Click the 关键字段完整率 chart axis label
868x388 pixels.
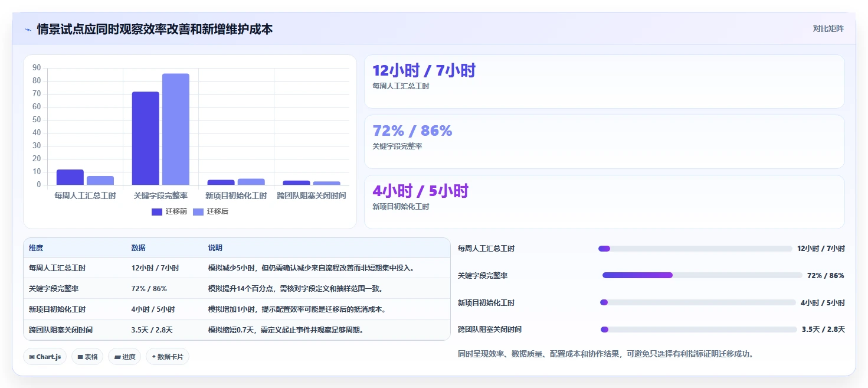pos(161,195)
